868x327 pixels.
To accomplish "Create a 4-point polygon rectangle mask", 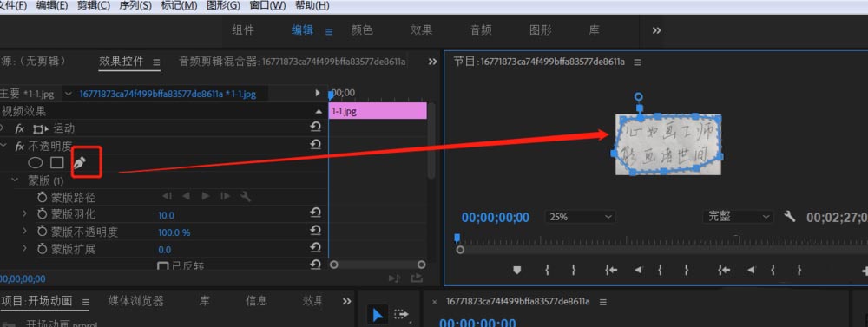I will click(57, 163).
